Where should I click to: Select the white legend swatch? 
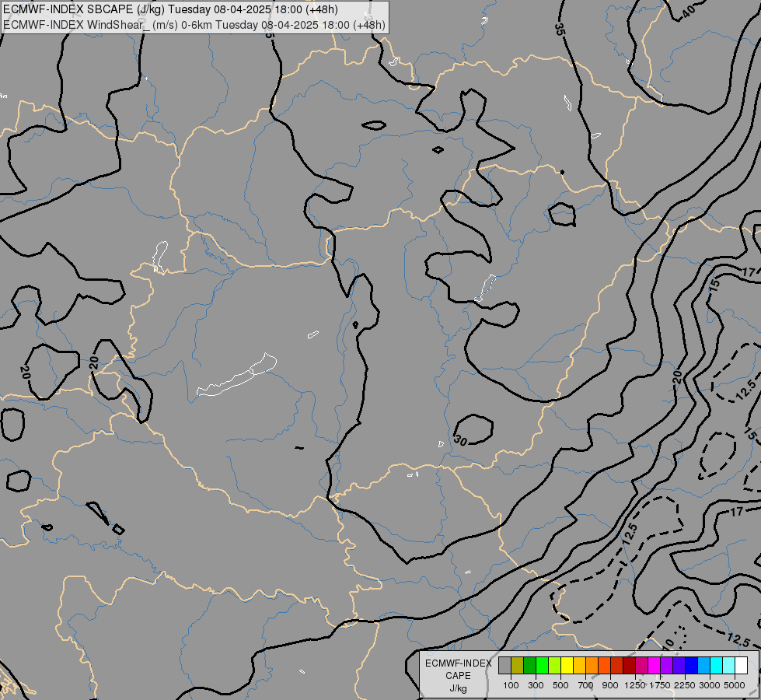pos(742,666)
